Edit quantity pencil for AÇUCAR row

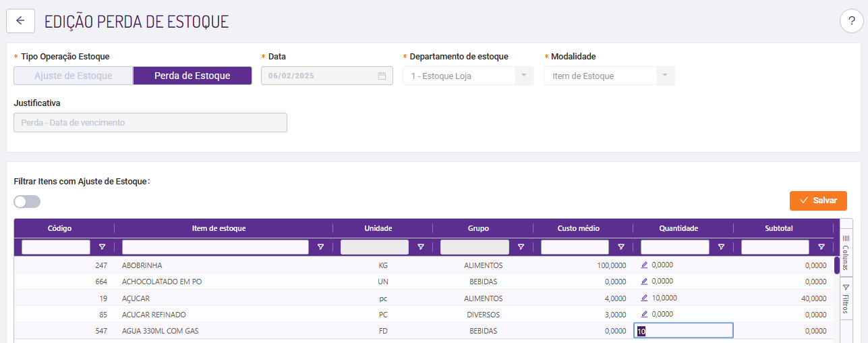click(x=644, y=298)
